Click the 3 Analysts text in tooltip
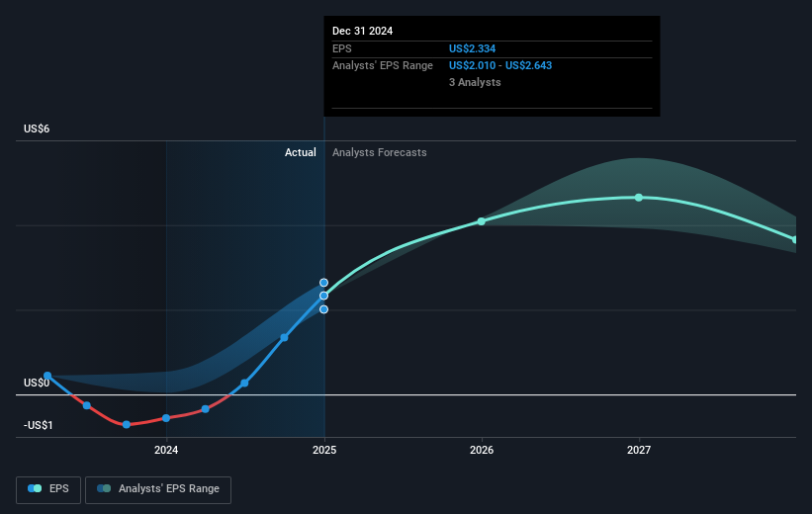 tap(475, 83)
